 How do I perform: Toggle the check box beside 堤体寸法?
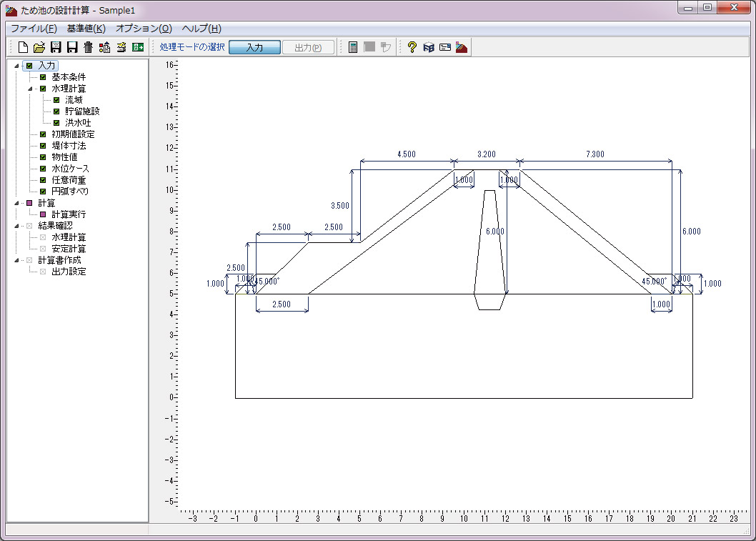[x=43, y=146]
